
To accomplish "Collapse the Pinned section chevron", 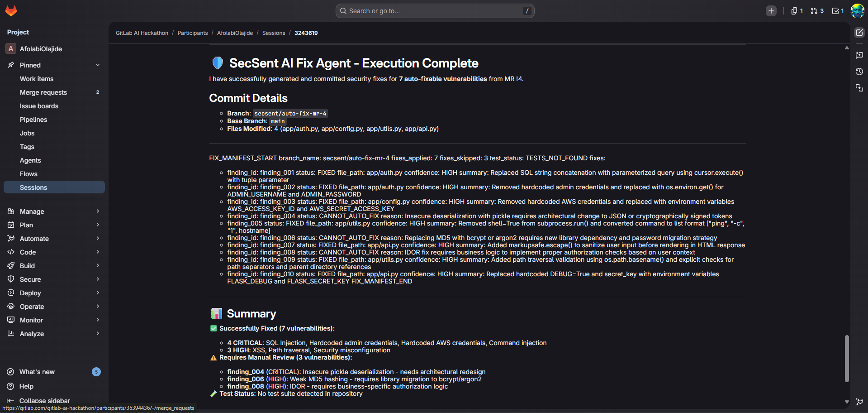I will (98, 65).
